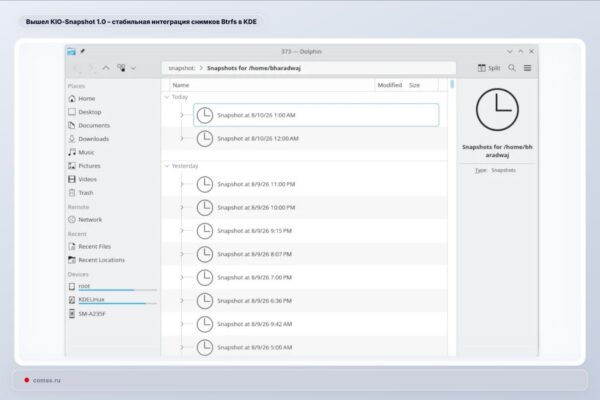Click the root device usage bar
This screenshot has width=600, height=400.
click(x=117, y=290)
